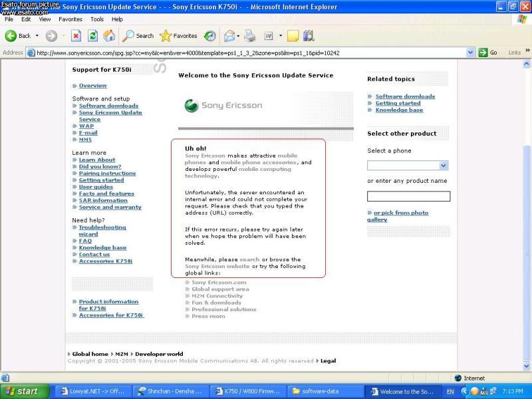Refresh the page using the toolbar icon

tap(92, 36)
